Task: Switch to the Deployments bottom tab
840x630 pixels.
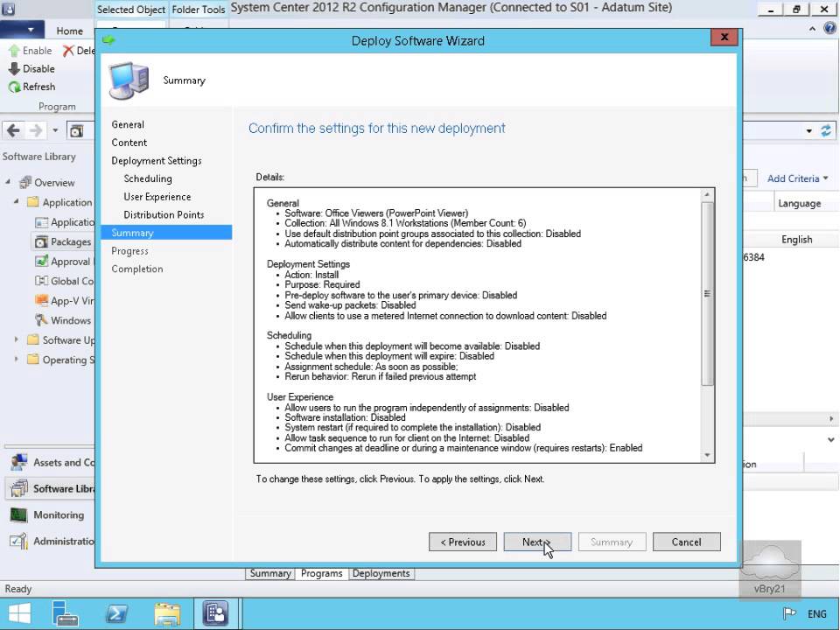Action: 381,573
